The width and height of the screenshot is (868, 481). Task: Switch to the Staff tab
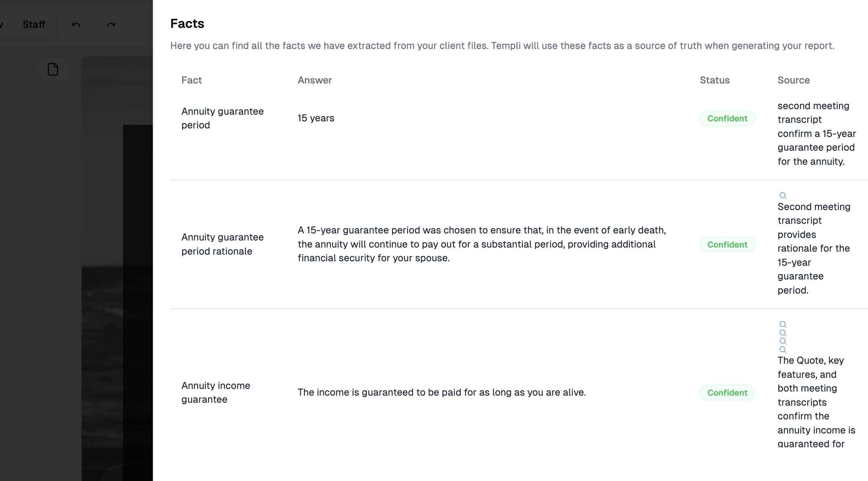[x=34, y=24]
